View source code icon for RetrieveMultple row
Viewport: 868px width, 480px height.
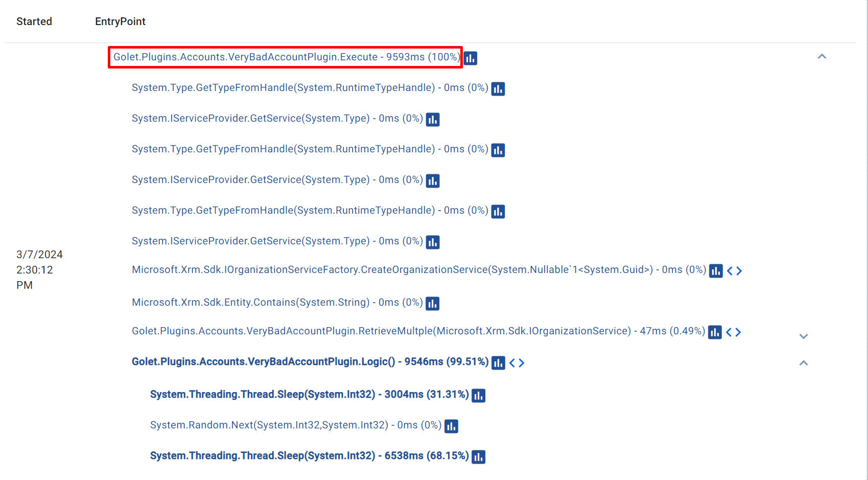pyautogui.click(x=733, y=332)
